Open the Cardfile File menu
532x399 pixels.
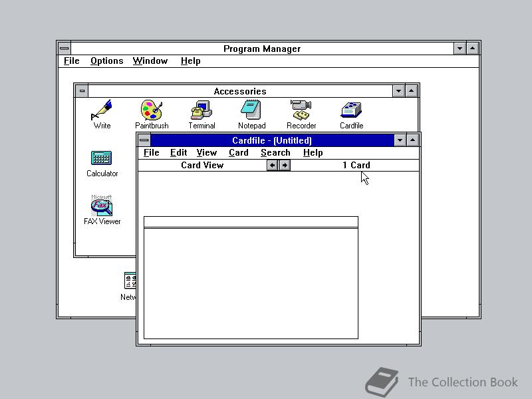(152, 153)
